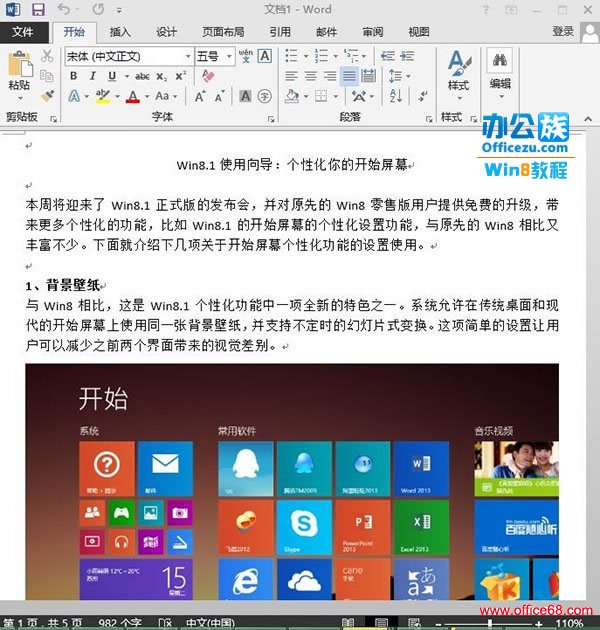Viewport: 600px width, 630px height.
Task: Click the Windows 8 Start screen image
Action: [x=292, y=482]
